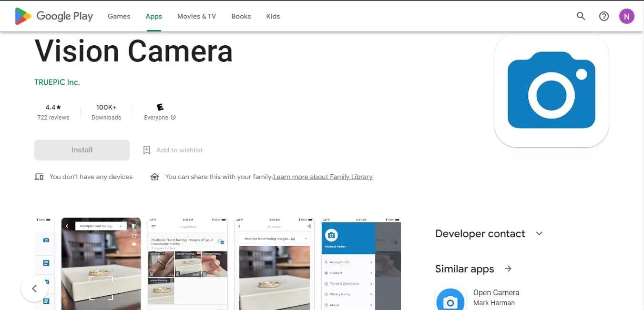This screenshot has width=644, height=310.
Task: Click the Vision Camera app icon
Action: point(552,90)
